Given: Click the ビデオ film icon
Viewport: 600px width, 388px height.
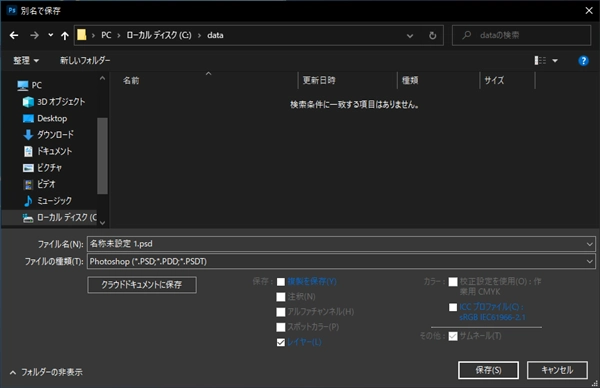Looking at the screenshot, I should pyautogui.click(x=28, y=184).
